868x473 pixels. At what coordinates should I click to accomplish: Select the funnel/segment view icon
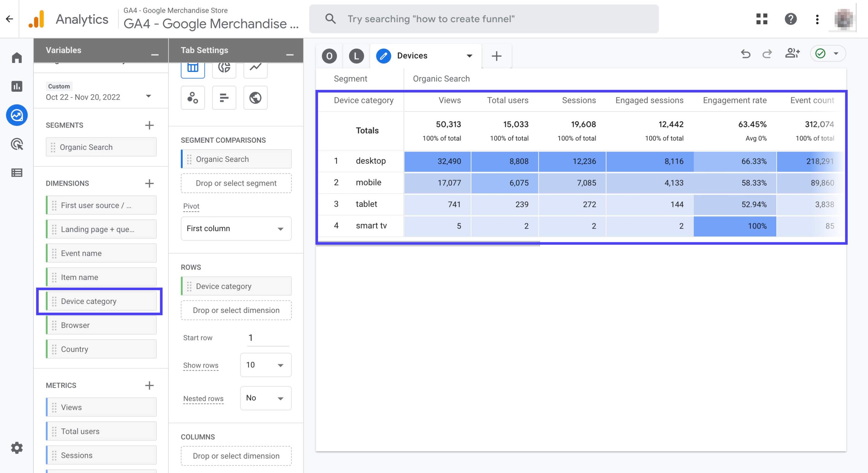pos(224,66)
